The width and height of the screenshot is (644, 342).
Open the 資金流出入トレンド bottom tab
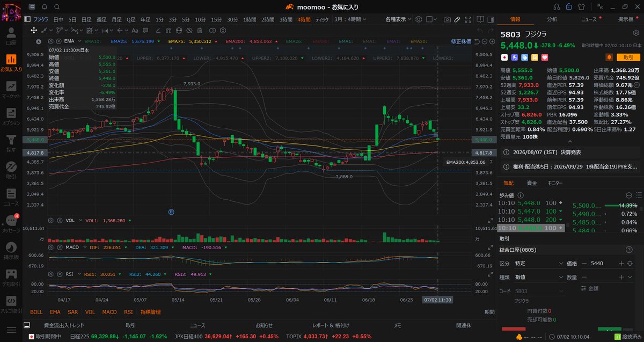click(x=64, y=325)
